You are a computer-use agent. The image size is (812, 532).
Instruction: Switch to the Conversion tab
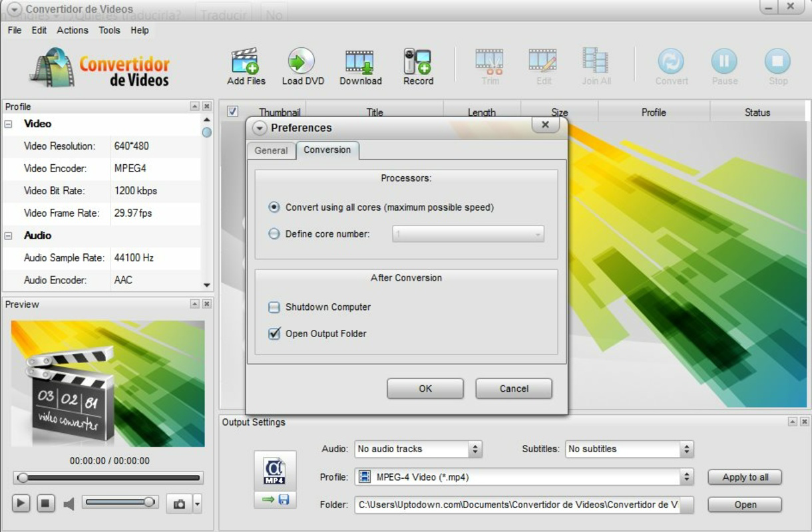[x=327, y=150]
